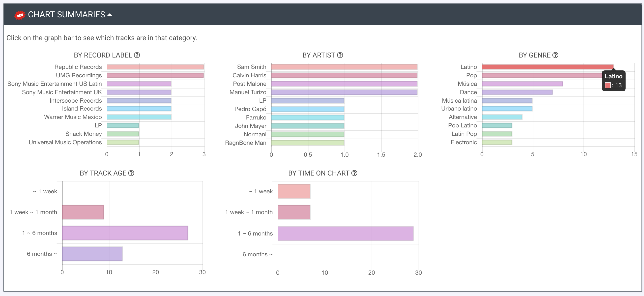Viewport: 644px width, 296px height.
Task: Click the red NEW badge icon
Action: pos(20,15)
